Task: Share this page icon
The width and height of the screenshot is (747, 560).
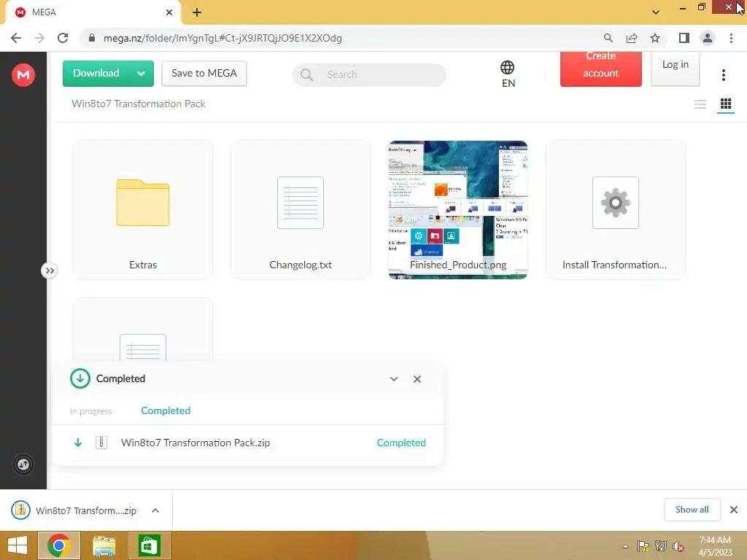Action: [x=632, y=38]
